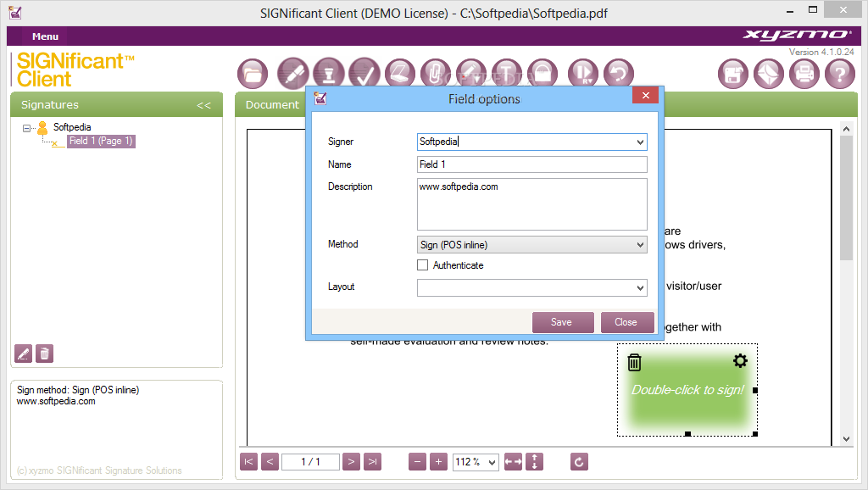Open a document with the folder icon
The width and height of the screenshot is (868, 490).
point(253,74)
